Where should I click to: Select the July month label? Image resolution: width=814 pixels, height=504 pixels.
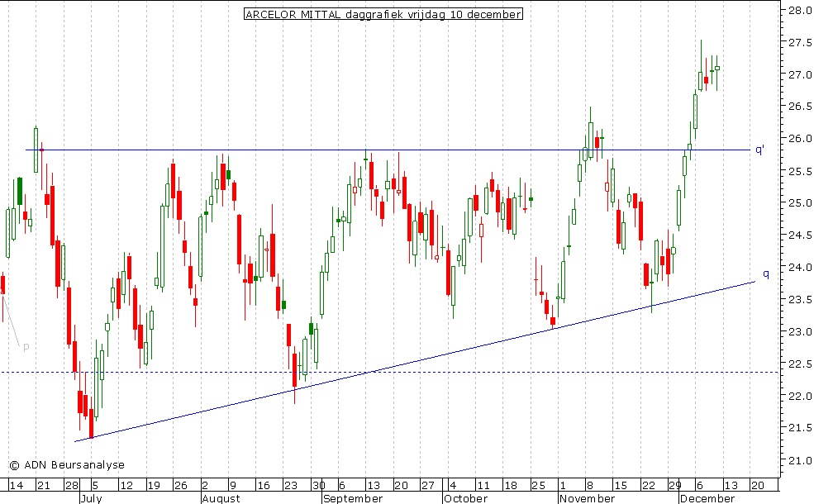[92, 498]
